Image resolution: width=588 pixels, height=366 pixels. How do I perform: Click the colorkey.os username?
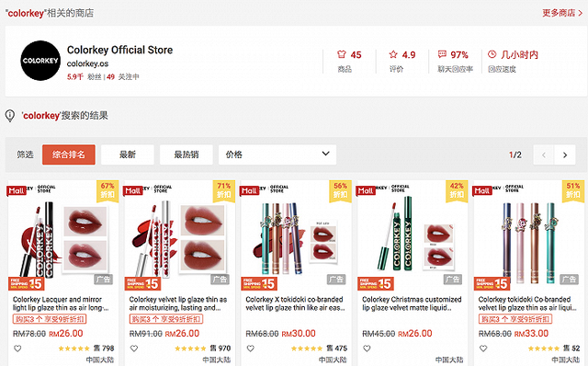tap(88, 63)
